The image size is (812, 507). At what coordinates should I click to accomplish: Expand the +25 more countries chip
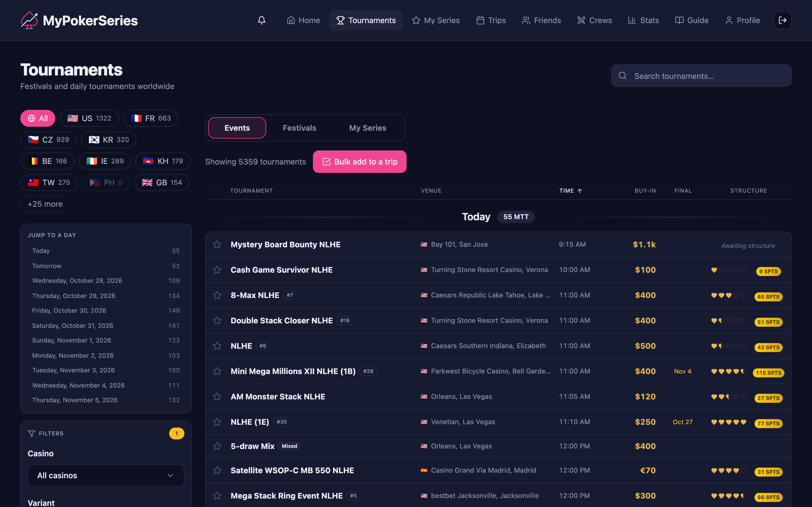tap(45, 204)
